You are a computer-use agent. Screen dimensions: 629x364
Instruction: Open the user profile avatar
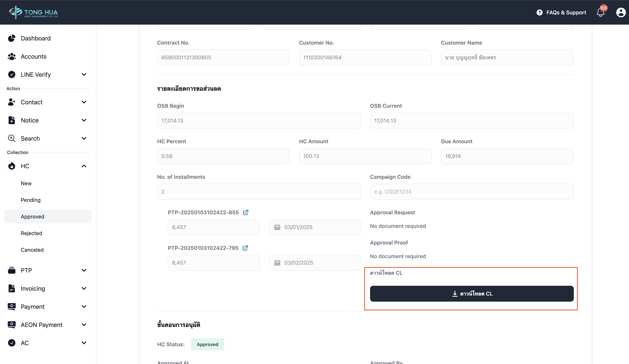coord(621,12)
